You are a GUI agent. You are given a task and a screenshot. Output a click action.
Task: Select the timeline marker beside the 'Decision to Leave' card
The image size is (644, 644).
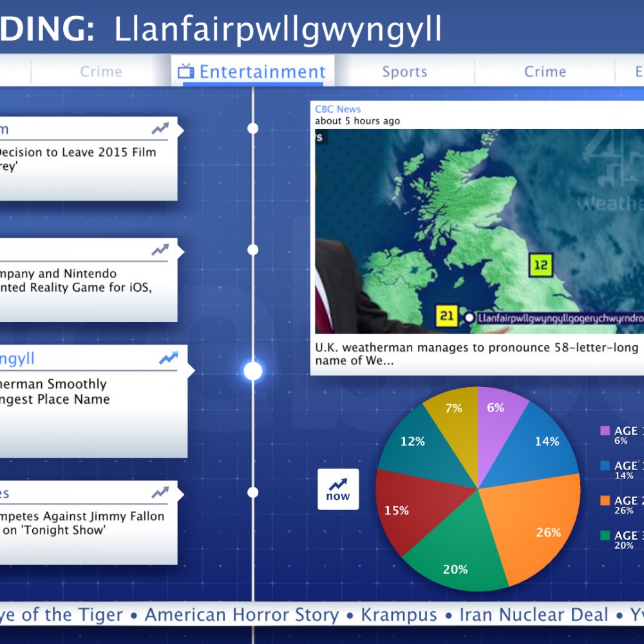coord(253,129)
